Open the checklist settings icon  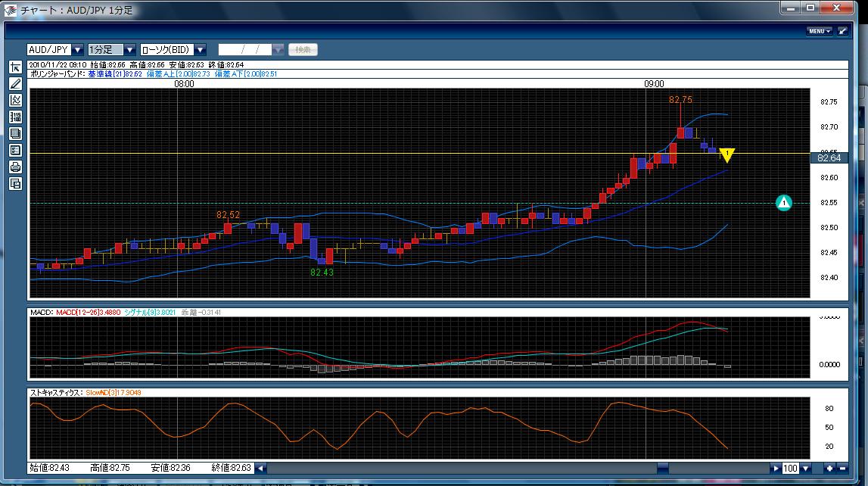[x=15, y=150]
